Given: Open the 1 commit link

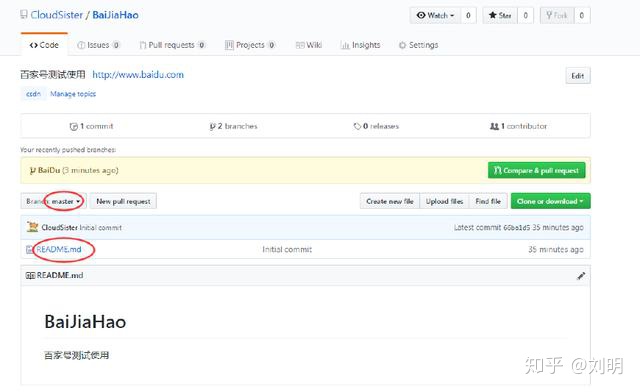Looking at the screenshot, I should 91,126.
